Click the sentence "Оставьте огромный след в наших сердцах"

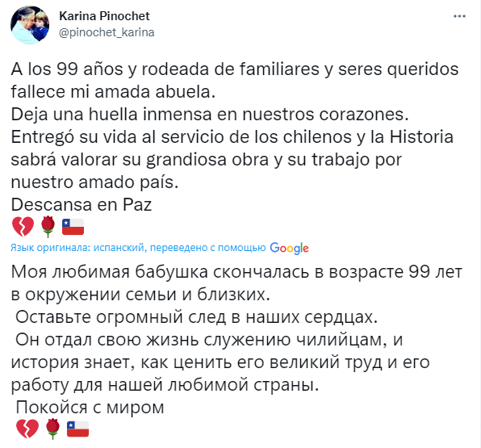click(197, 317)
